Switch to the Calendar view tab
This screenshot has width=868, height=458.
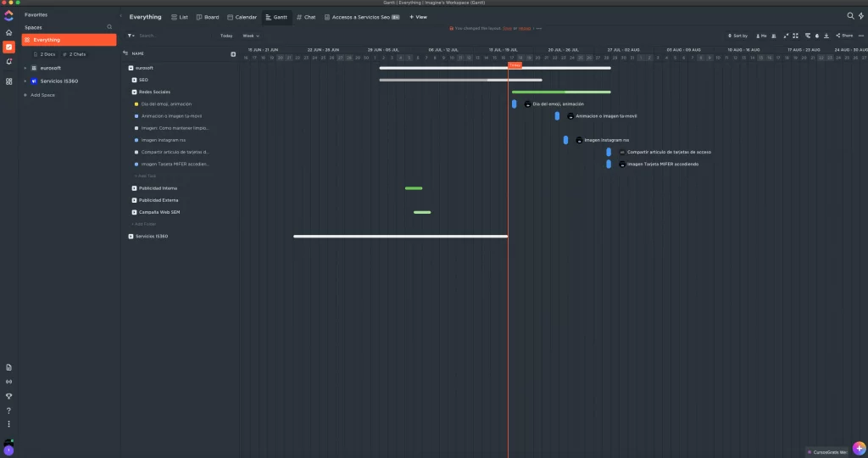[x=242, y=17]
